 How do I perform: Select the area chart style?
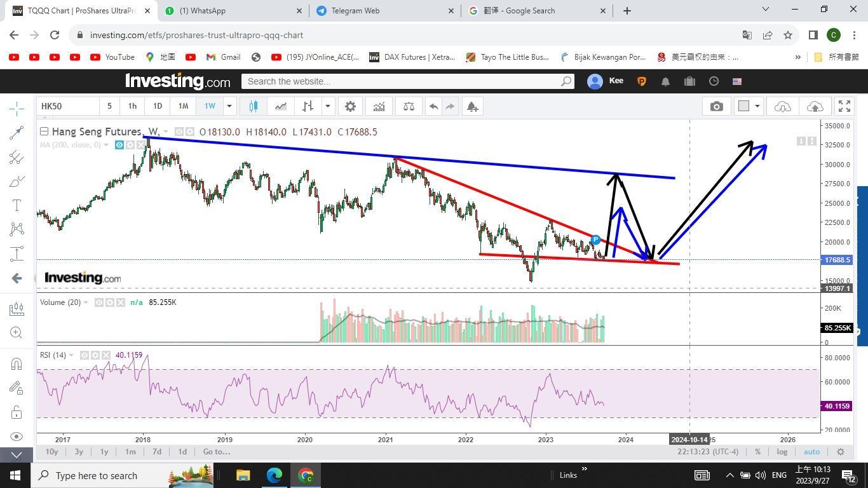click(x=280, y=106)
